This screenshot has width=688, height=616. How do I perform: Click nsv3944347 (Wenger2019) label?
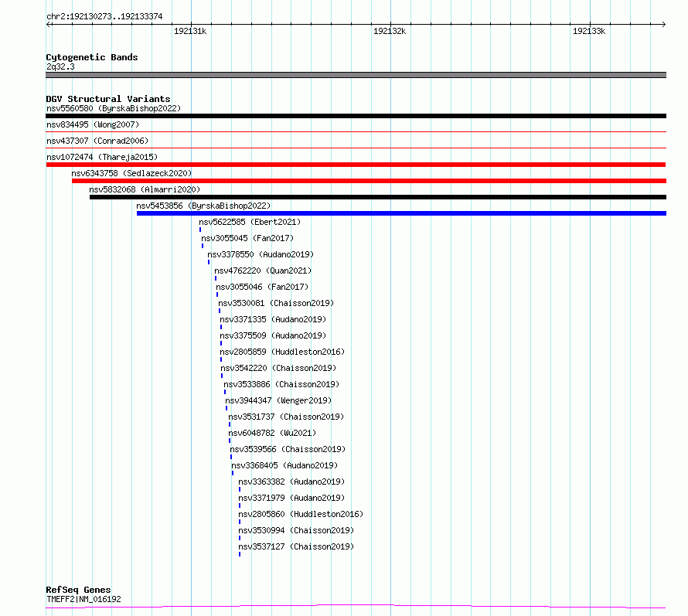[x=278, y=400]
